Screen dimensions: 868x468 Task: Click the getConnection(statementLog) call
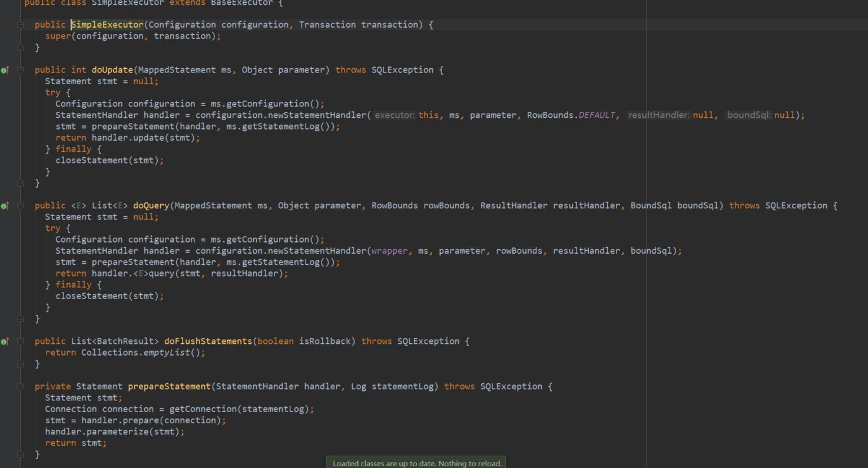[x=239, y=409]
